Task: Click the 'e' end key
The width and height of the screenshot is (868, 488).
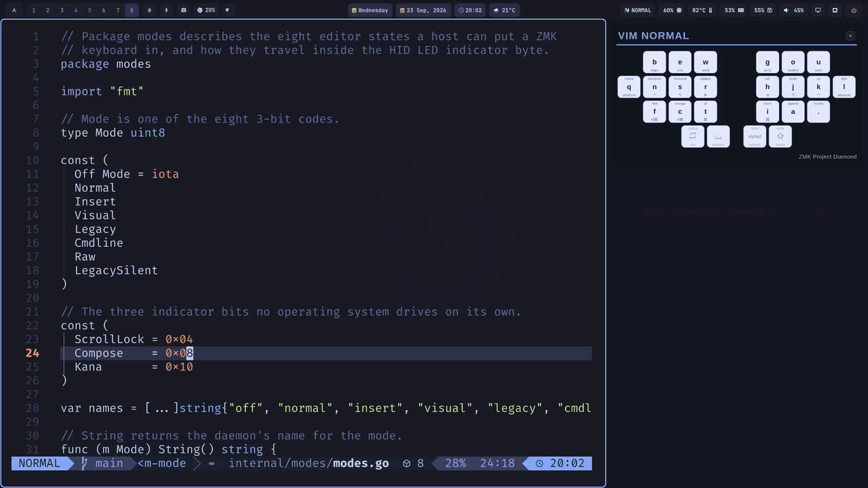Action: [680, 62]
